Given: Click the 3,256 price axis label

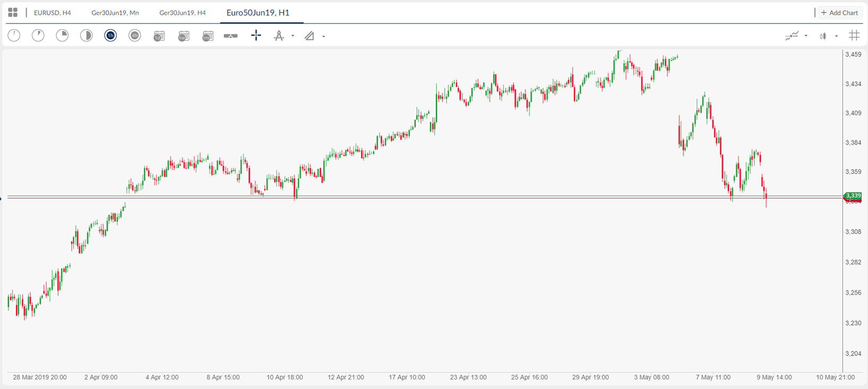Looking at the screenshot, I should coord(853,292).
